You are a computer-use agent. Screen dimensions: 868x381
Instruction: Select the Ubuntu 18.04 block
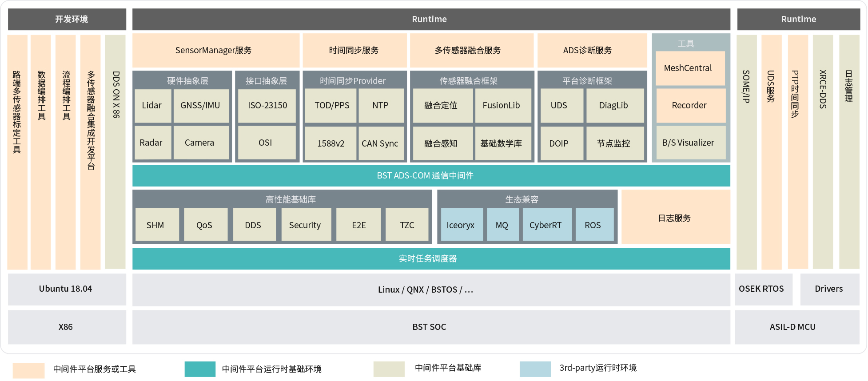[67, 289]
